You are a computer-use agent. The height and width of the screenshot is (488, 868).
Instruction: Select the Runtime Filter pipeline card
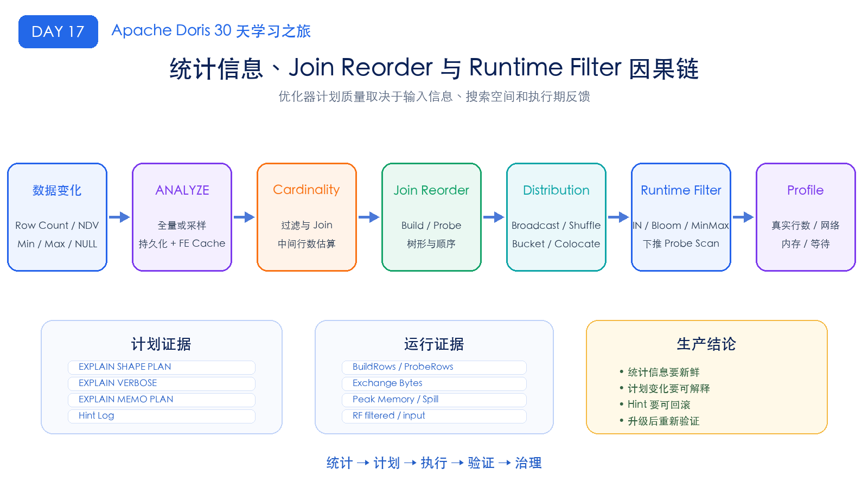click(x=681, y=217)
